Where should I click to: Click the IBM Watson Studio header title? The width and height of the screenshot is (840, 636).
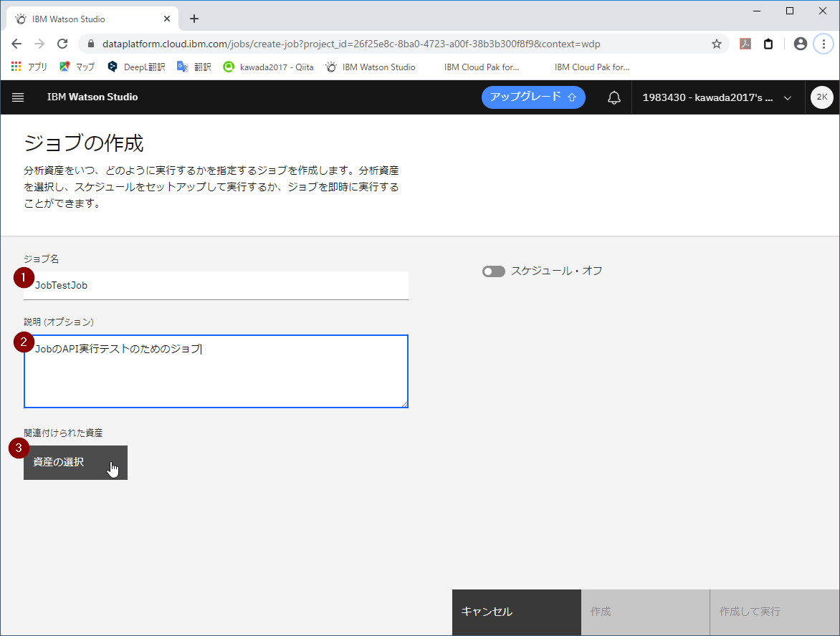(92, 97)
